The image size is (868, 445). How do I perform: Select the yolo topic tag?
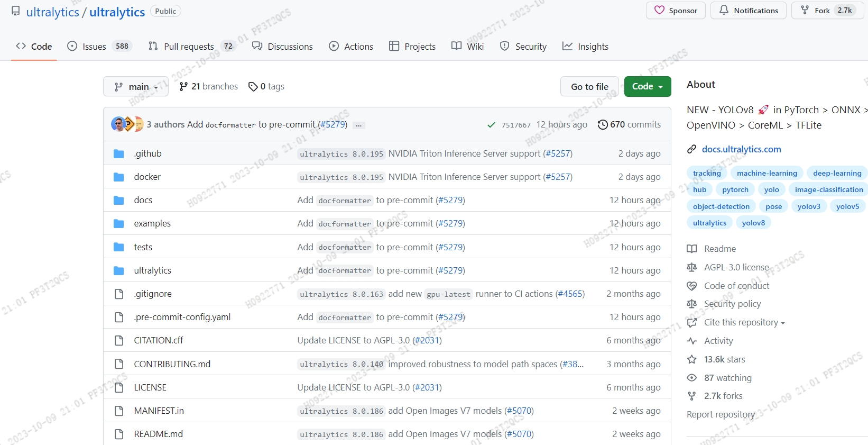coord(771,189)
